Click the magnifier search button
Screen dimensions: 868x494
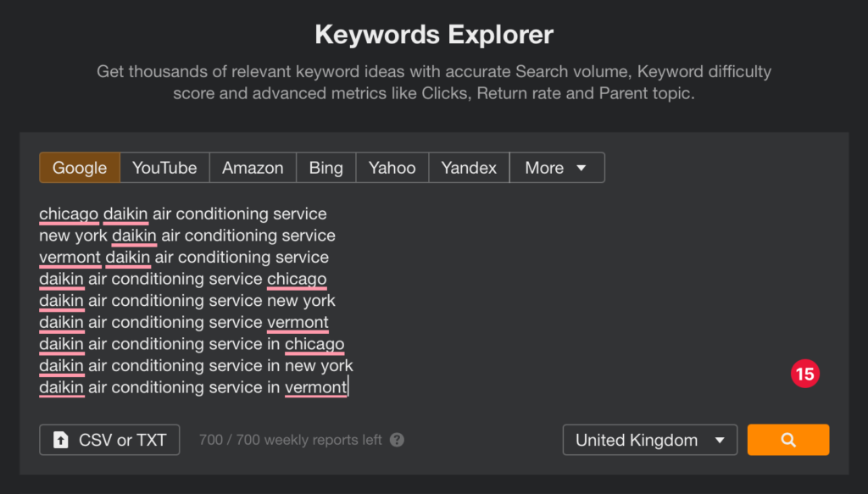click(787, 440)
